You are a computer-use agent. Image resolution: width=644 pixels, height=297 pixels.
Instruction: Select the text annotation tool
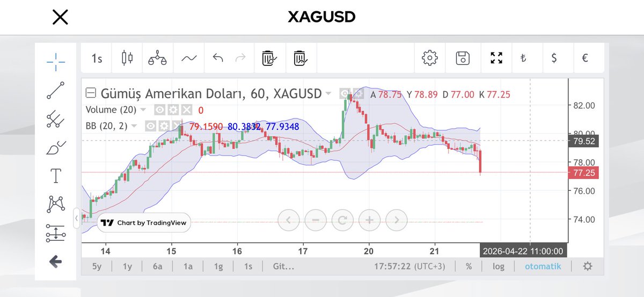click(x=55, y=176)
